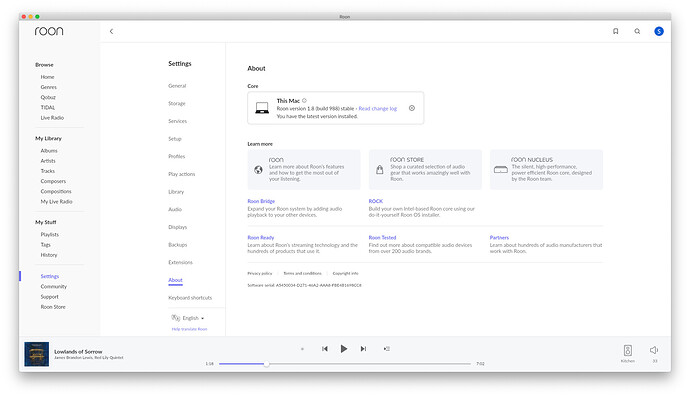Open Profiles settings tab

176,156
